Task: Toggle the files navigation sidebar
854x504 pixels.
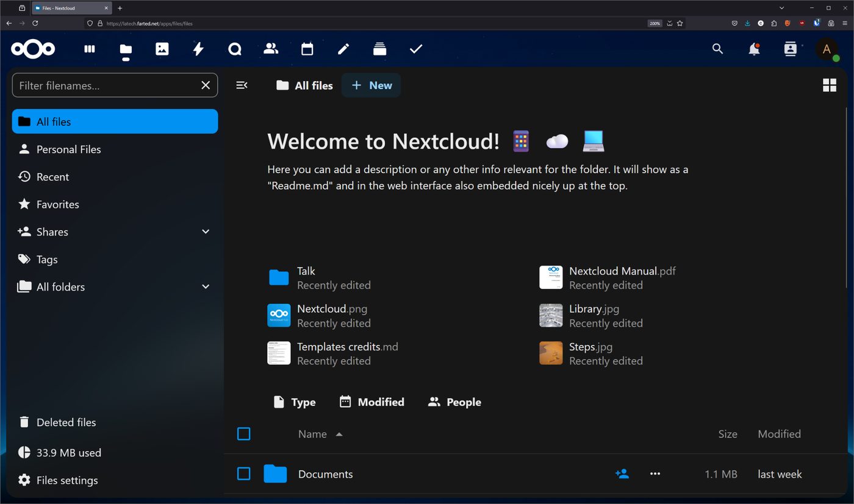Action: point(242,85)
